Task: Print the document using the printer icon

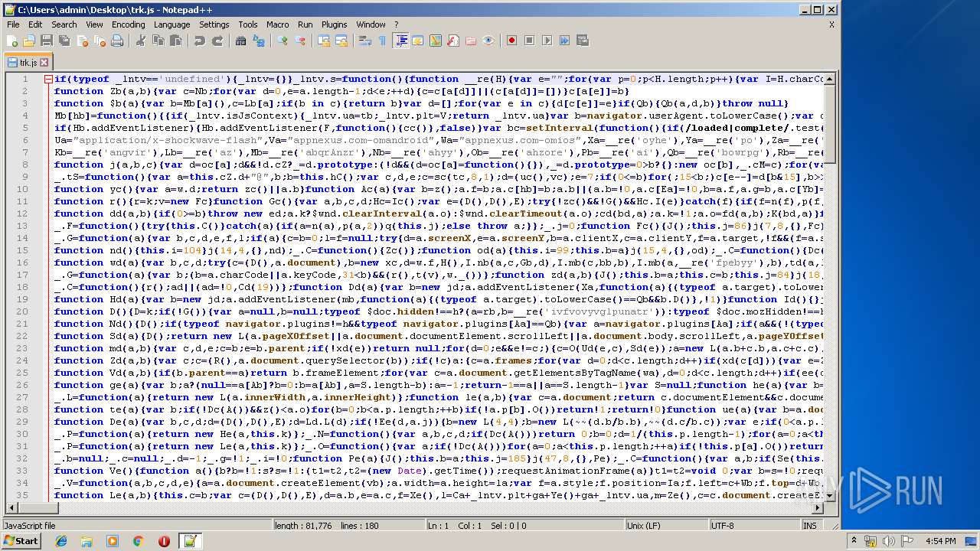Action: pos(117,41)
